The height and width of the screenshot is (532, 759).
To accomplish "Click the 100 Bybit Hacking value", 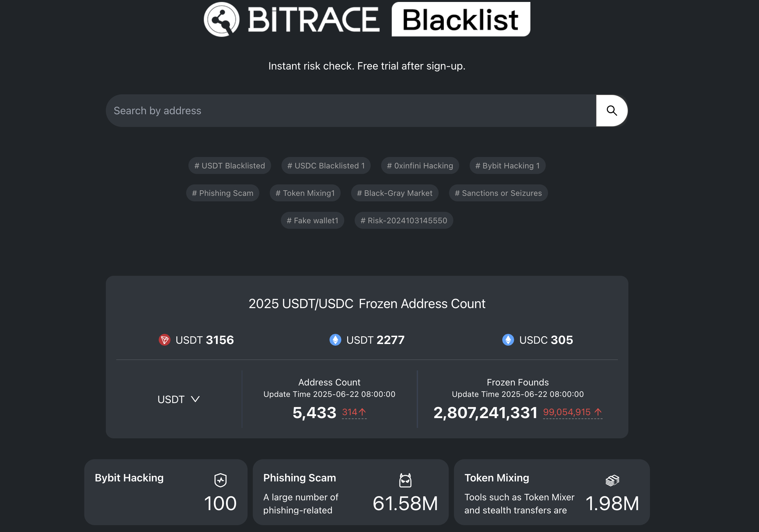I will click(220, 503).
